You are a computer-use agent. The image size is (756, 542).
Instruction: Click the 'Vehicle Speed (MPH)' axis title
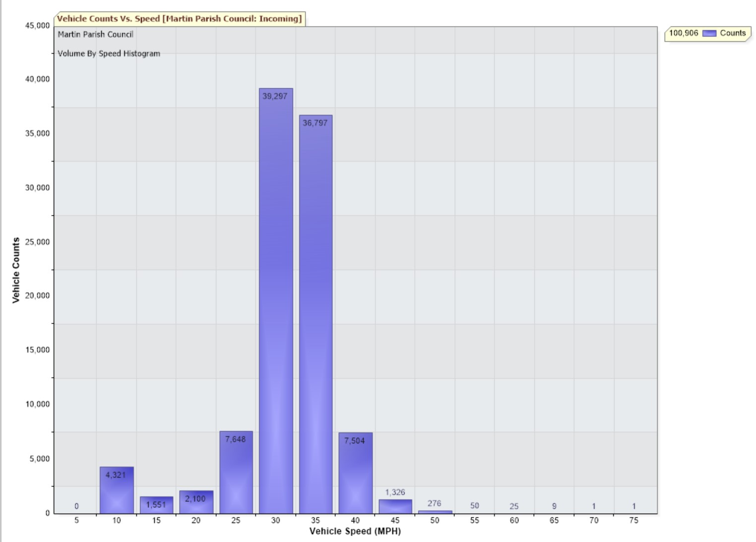click(355, 531)
